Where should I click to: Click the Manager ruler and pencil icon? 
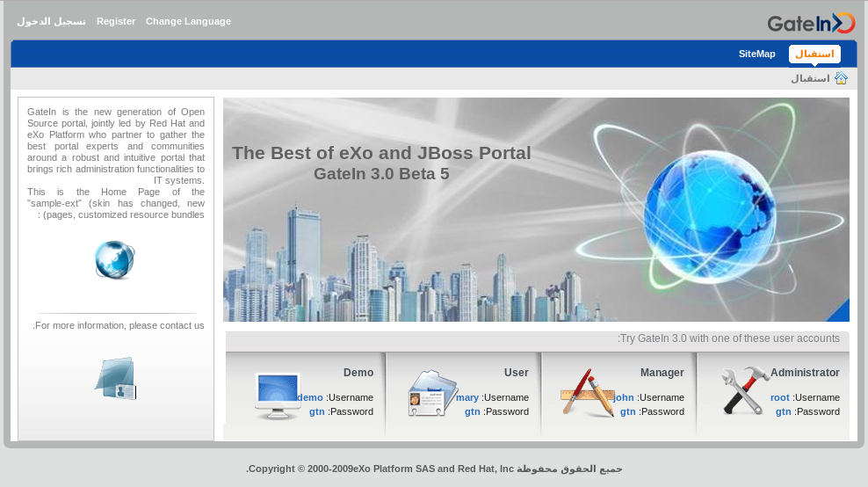[x=588, y=392]
